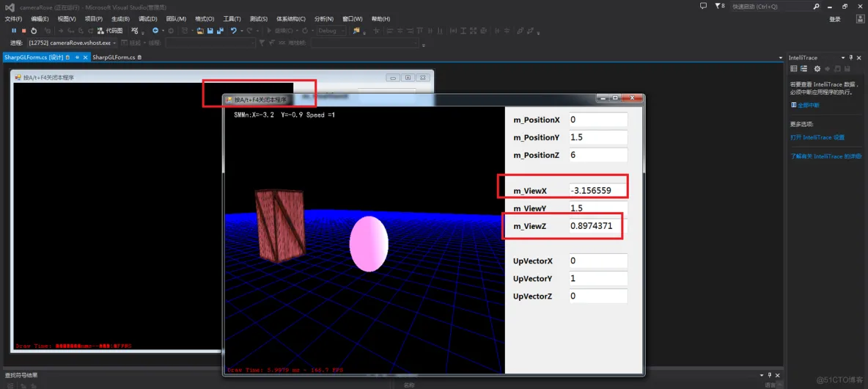This screenshot has width=868, height=389.
Task: Open the IntelliTrace panel options dropdown arrow
Action: click(x=842, y=58)
